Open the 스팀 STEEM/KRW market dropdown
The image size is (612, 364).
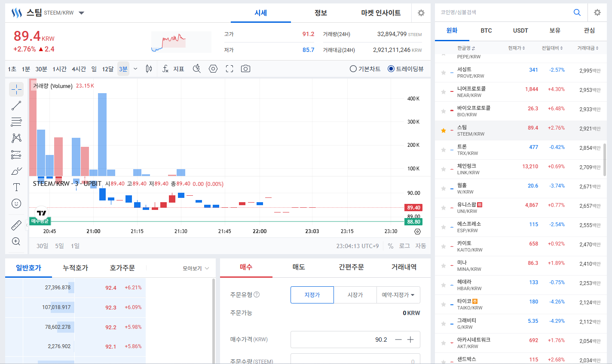[x=82, y=13]
